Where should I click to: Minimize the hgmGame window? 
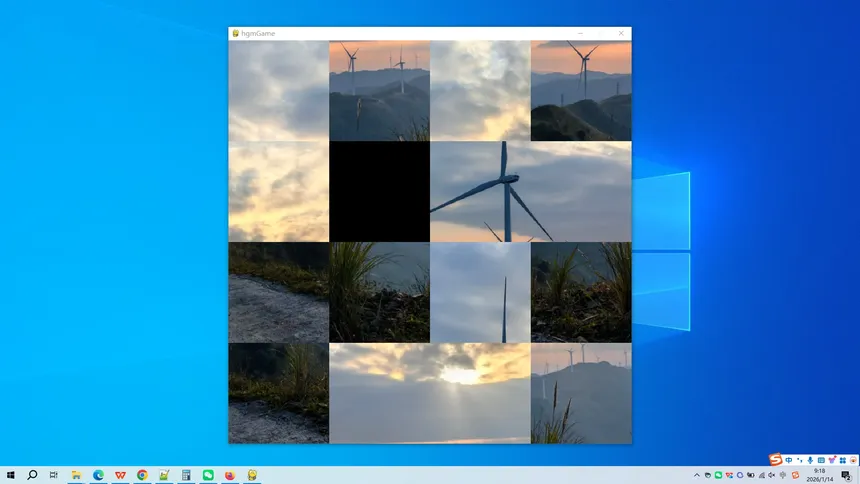pyautogui.click(x=578, y=33)
